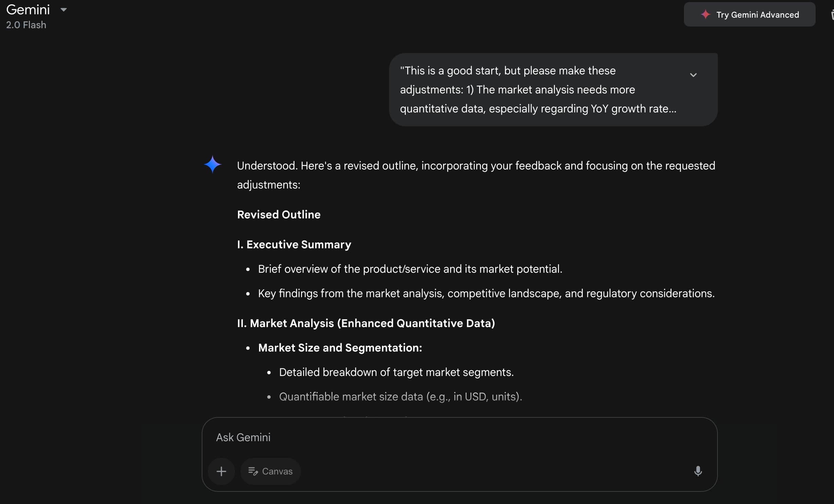Click the Detailed breakdown of segments line
The height and width of the screenshot is (504, 834).
[396, 372]
